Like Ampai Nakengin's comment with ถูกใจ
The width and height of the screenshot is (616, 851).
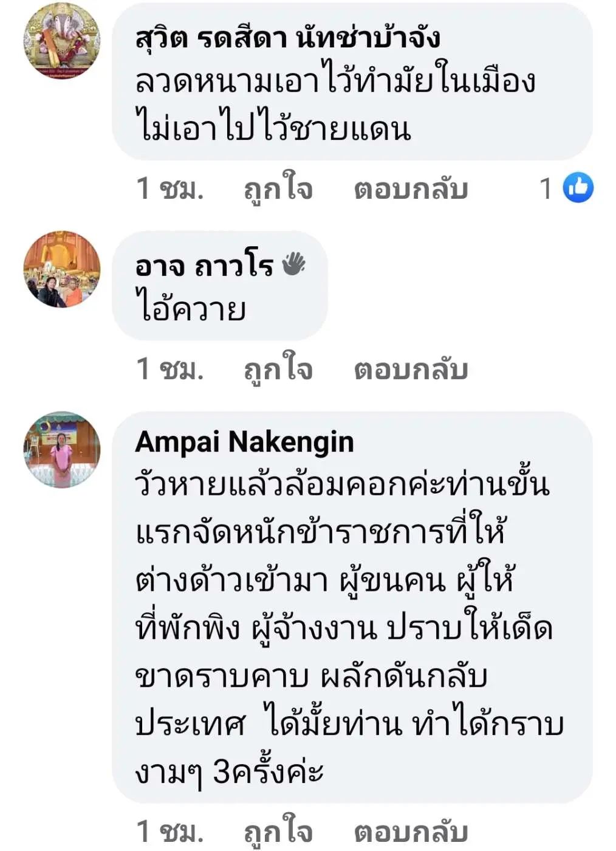point(278,831)
